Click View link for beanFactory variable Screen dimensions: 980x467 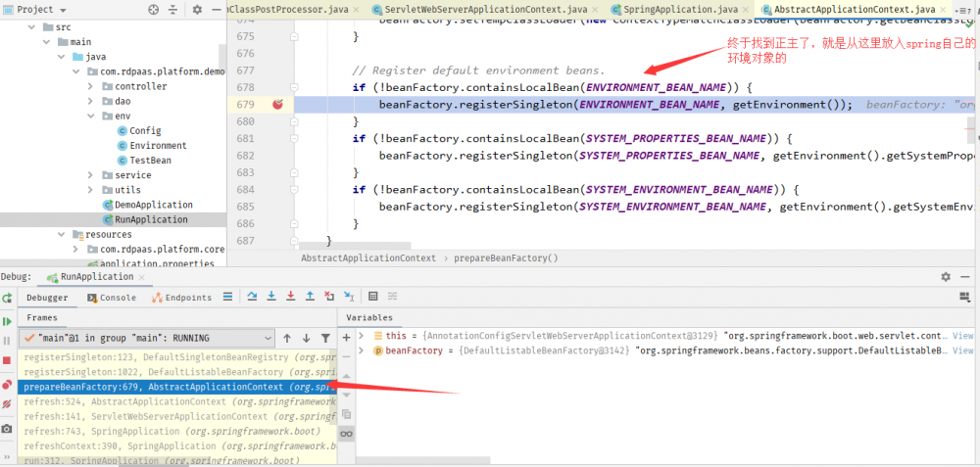click(x=962, y=350)
